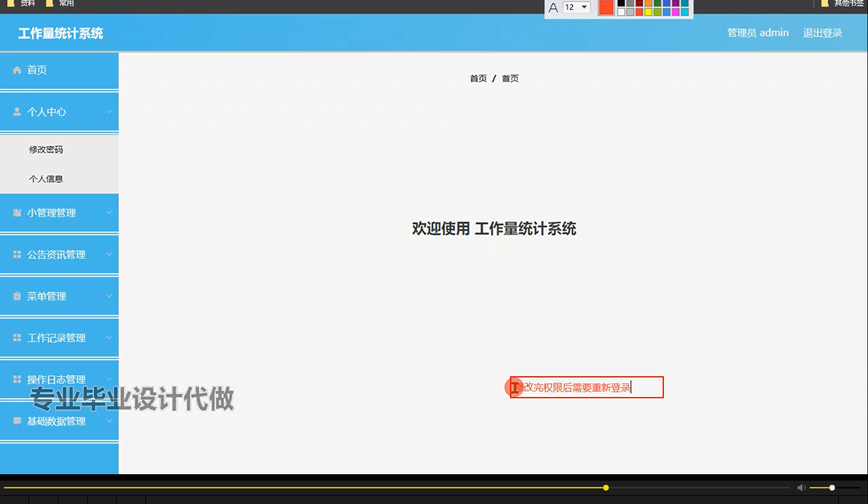The image size is (868, 504).
Task: Click the icon next to 工作记录管理
Action: (x=17, y=337)
